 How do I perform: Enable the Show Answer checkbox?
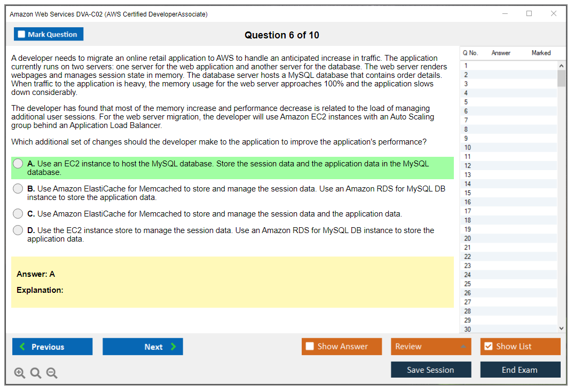pyautogui.click(x=310, y=347)
